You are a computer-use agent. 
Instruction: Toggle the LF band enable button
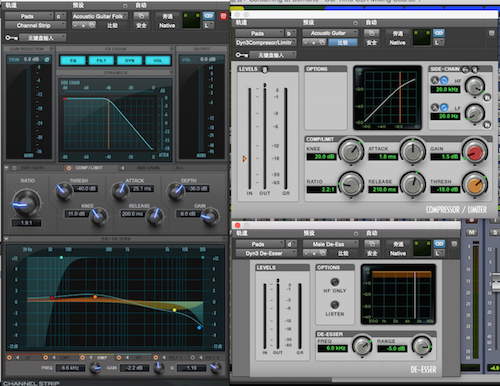pos(9,357)
